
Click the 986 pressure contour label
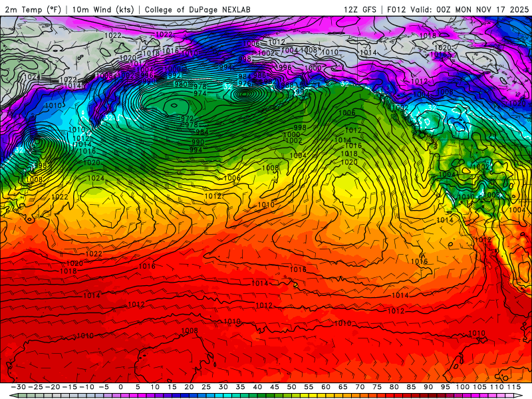259,75
